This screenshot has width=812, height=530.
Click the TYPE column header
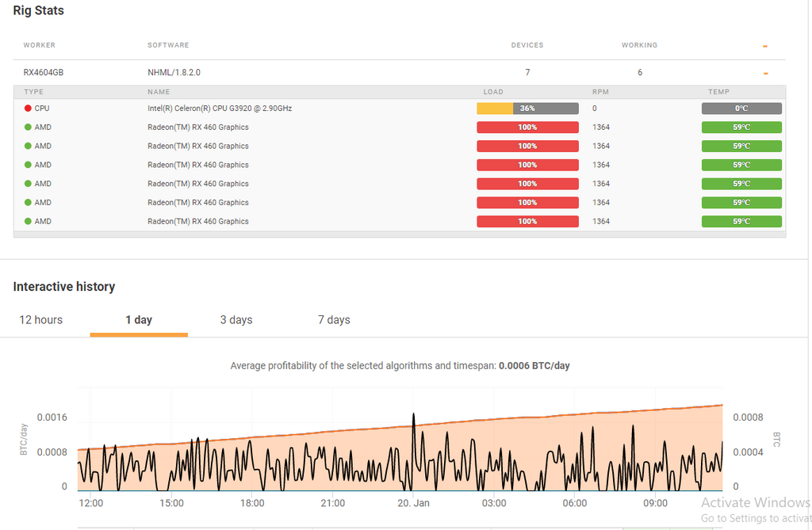click(33, 92)
